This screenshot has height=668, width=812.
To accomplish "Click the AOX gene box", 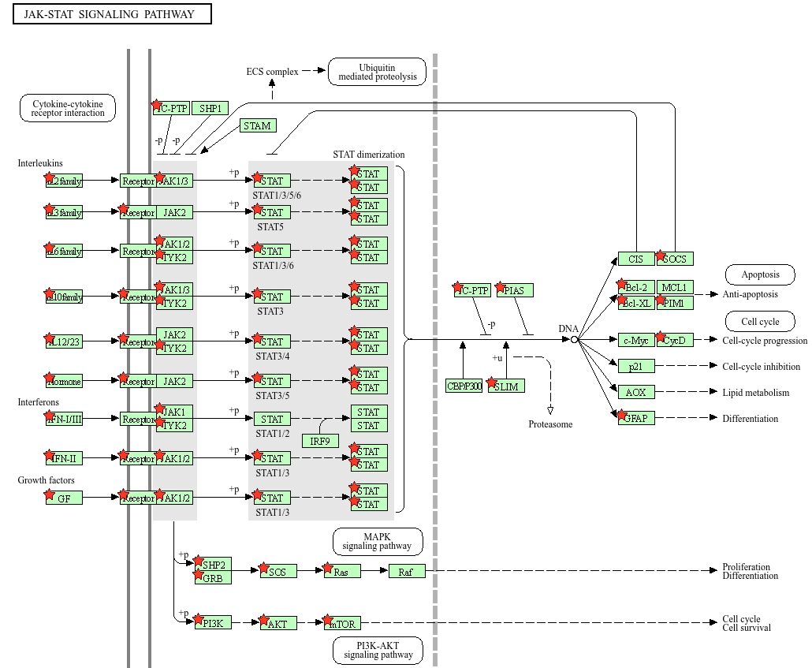I will [635, 392].
